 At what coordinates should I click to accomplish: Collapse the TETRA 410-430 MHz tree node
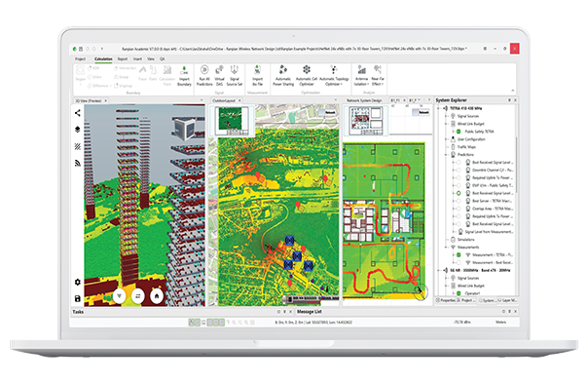439,108
